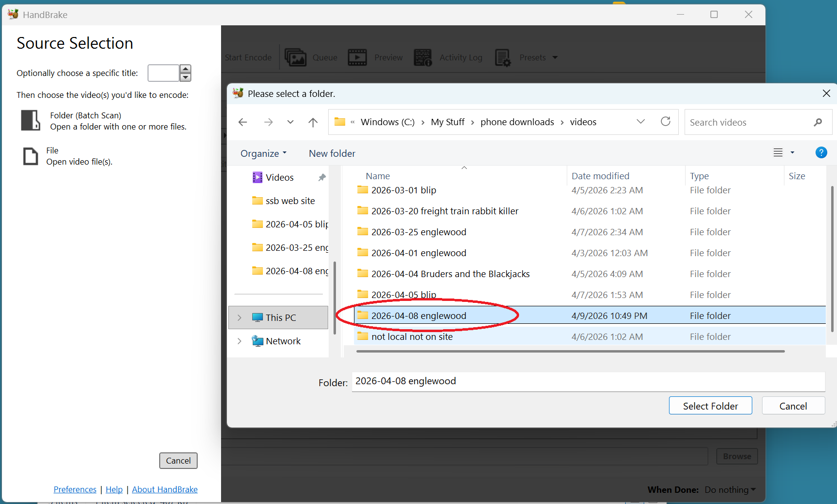Click New folder in the toolbar
The width and height of the screenshot is (837, 504).
click(332, 153)
